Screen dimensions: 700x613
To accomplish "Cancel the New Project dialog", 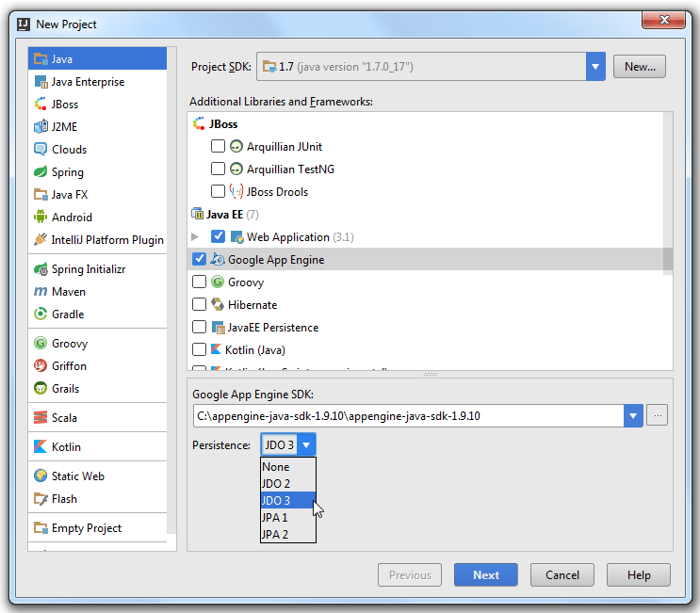I will (562, 575).
